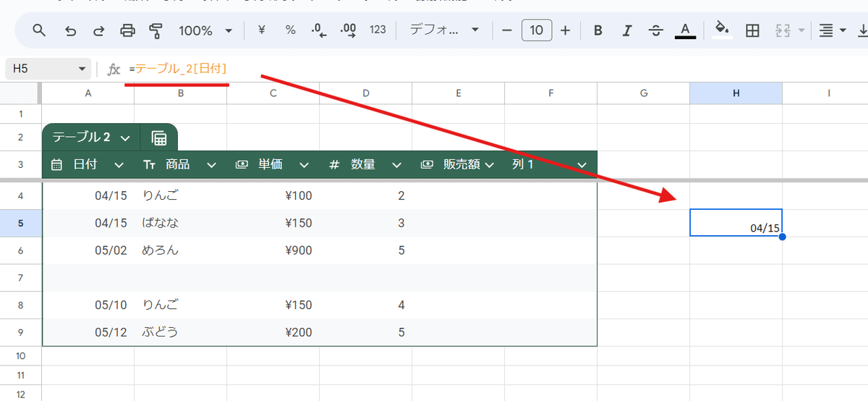868x401 pixels.
Task: Click the Name box showing H5
Action: tap(48, 69)
